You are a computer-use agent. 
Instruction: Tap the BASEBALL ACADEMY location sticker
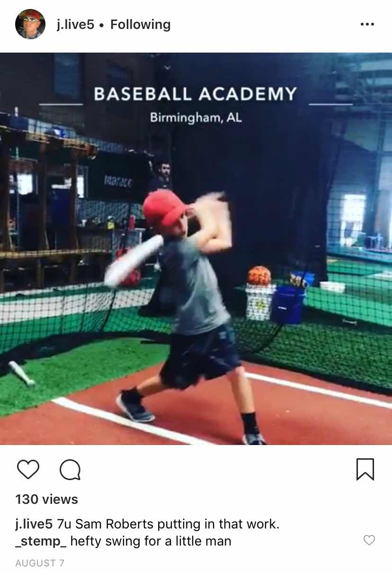tap(196, 94)
